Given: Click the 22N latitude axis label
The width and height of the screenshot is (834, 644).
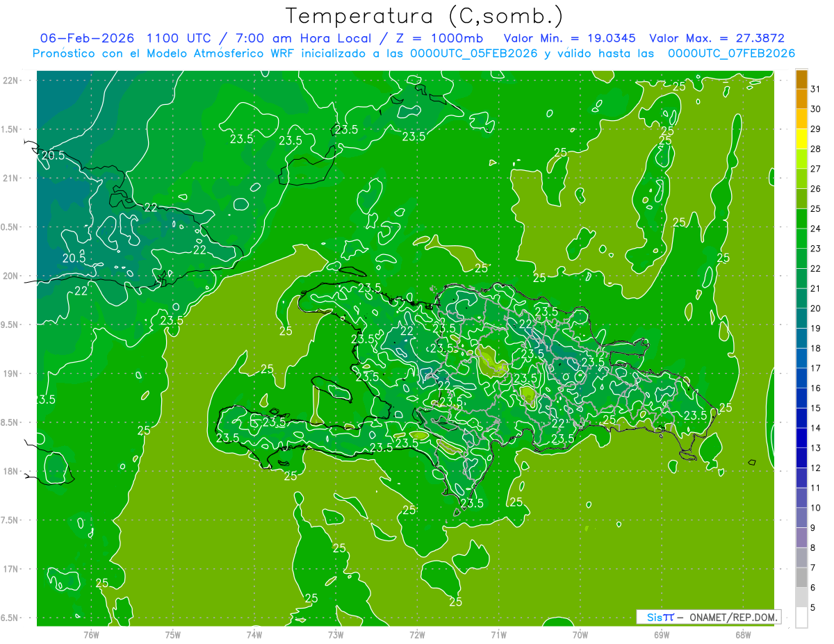Looking at the screenshot, I should (10, 81).
